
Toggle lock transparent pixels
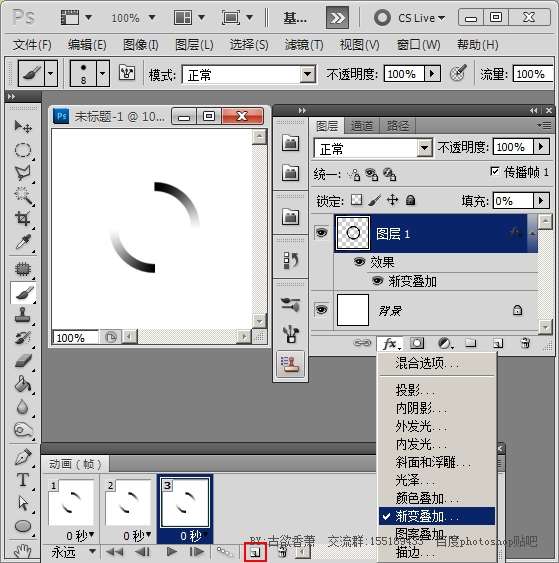click(357, 200)
